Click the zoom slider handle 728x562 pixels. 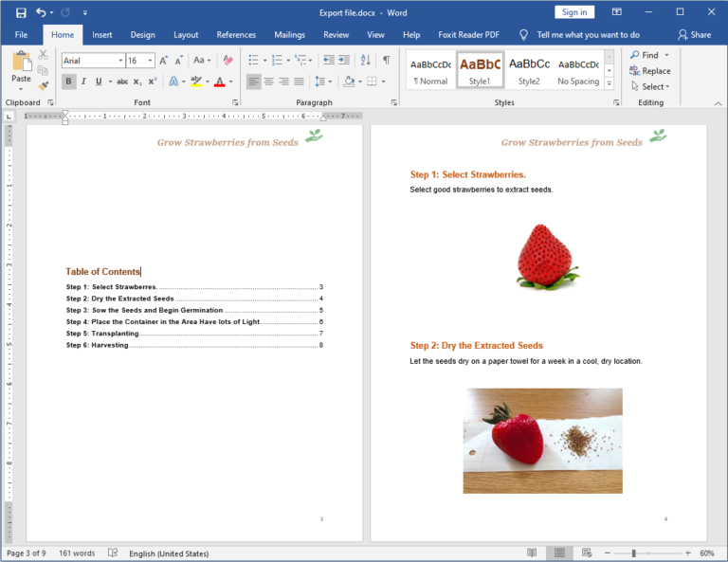[634, 553]
